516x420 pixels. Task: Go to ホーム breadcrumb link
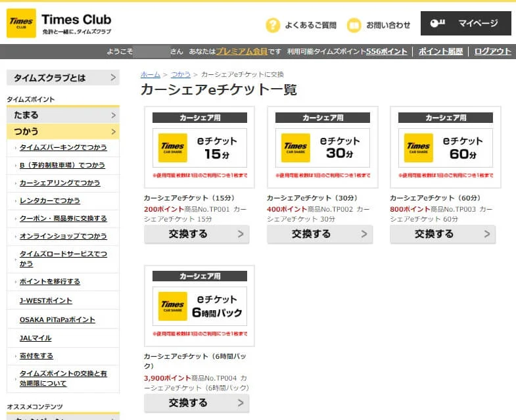point(151,75)
